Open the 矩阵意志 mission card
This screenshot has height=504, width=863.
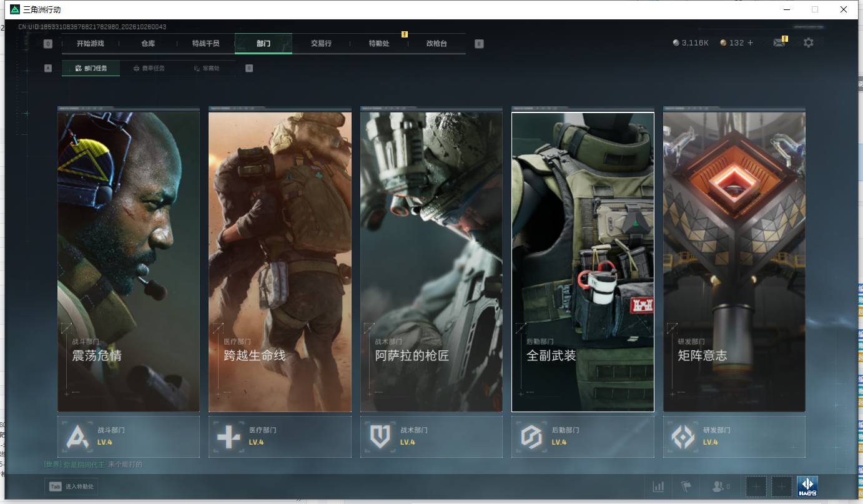point(734,261)
